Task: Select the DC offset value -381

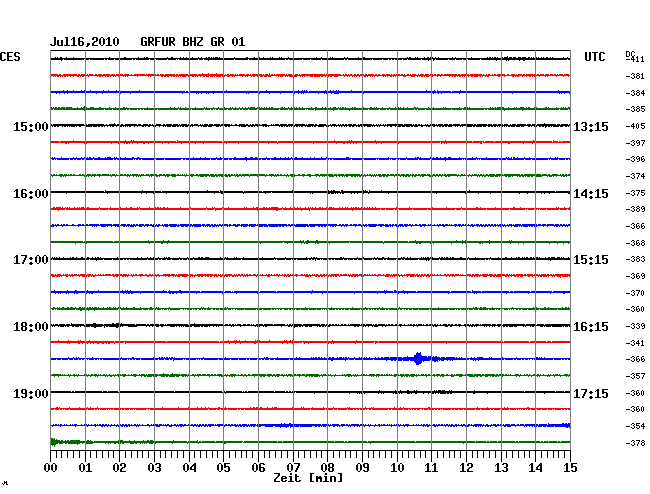Action: [x=635, y=76]
